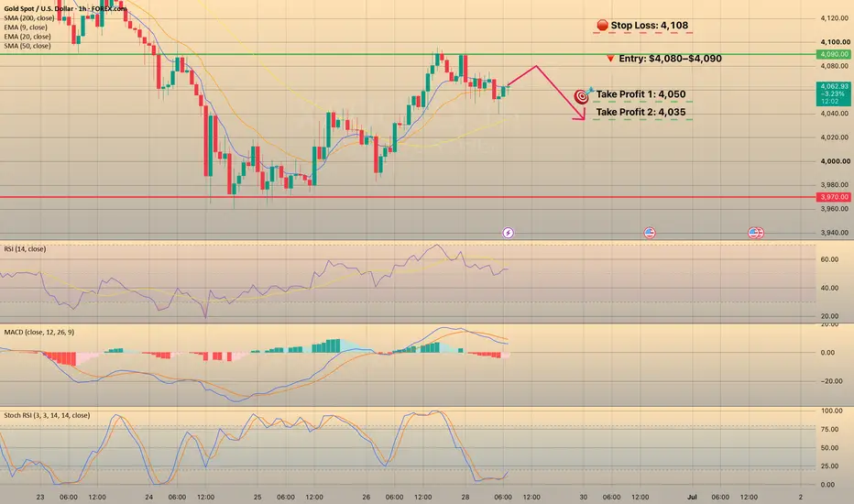Click the single US flag economic event icon
This screenshot has width=854, height=504.
650,233
